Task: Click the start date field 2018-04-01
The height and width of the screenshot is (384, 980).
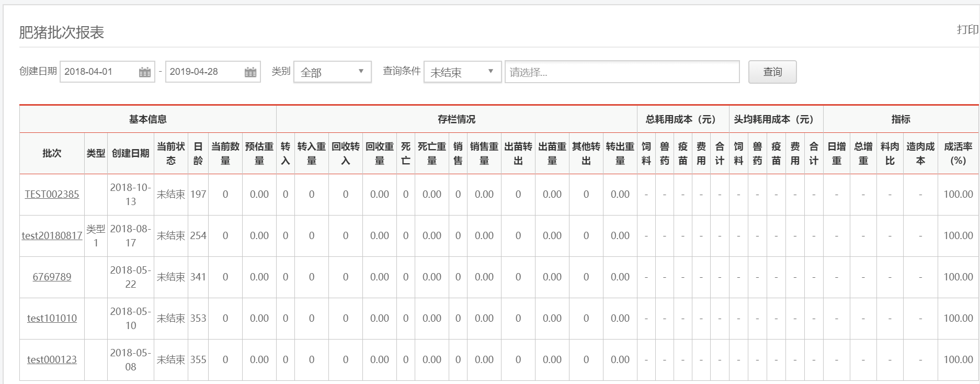Action: click(99, 72)
